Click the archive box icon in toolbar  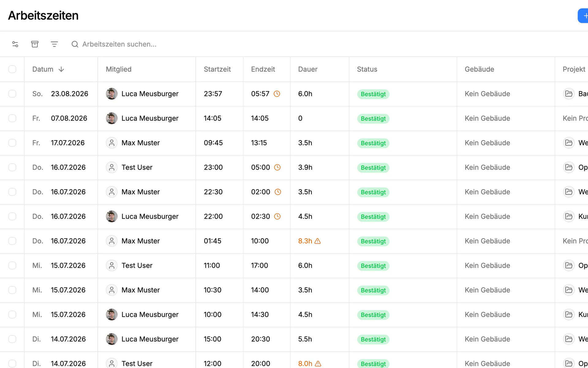pos(35,44)
